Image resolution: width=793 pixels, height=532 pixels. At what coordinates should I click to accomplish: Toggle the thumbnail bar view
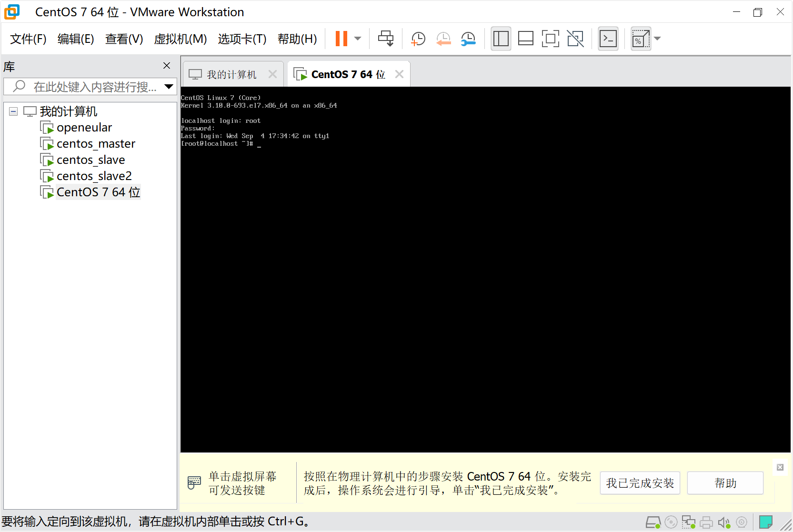coord(526,39)
